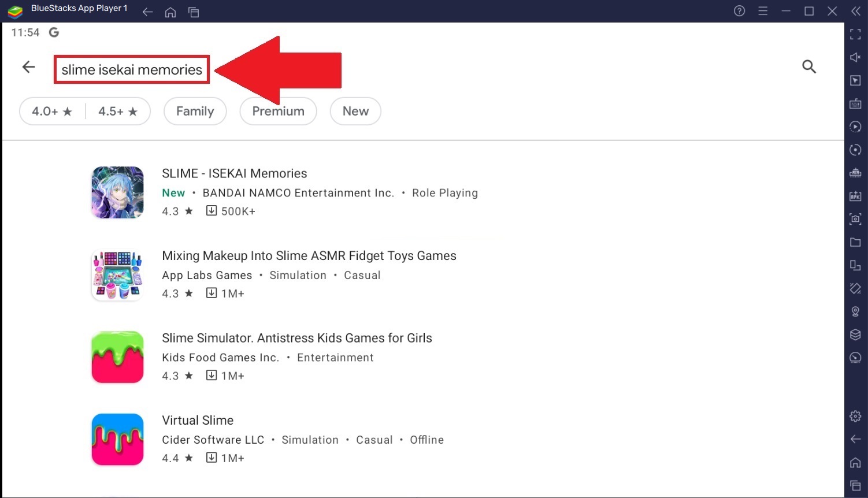Open the memory trim sidebar icon

click(856, 173)
